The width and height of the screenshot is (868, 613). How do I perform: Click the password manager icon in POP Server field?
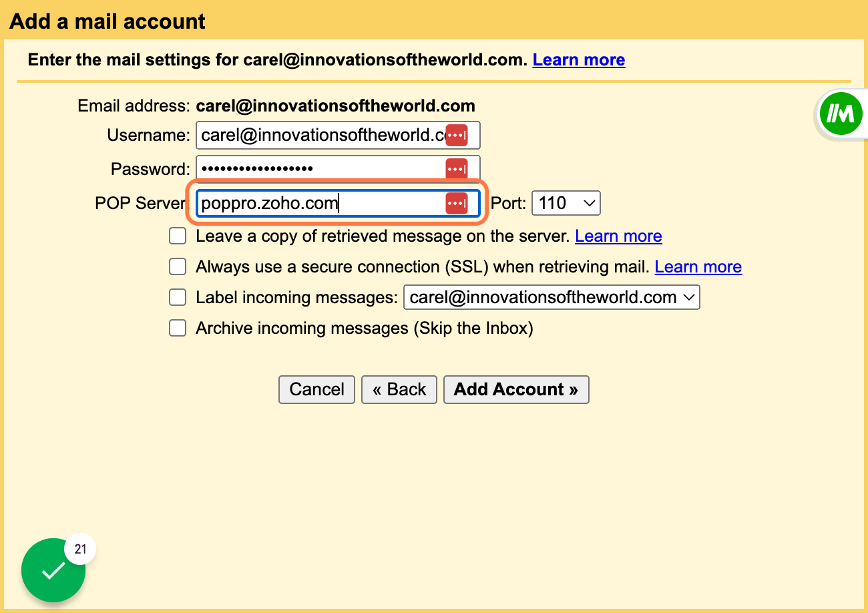(x=457, y=203)
